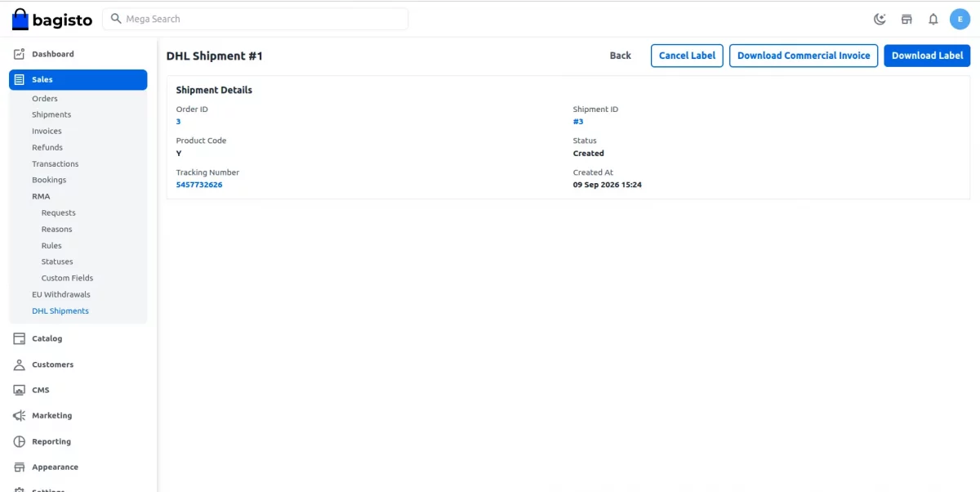The image size is (980, 492).
Task: Open the RMA submenu entry
Action: [x=41, y=196]
